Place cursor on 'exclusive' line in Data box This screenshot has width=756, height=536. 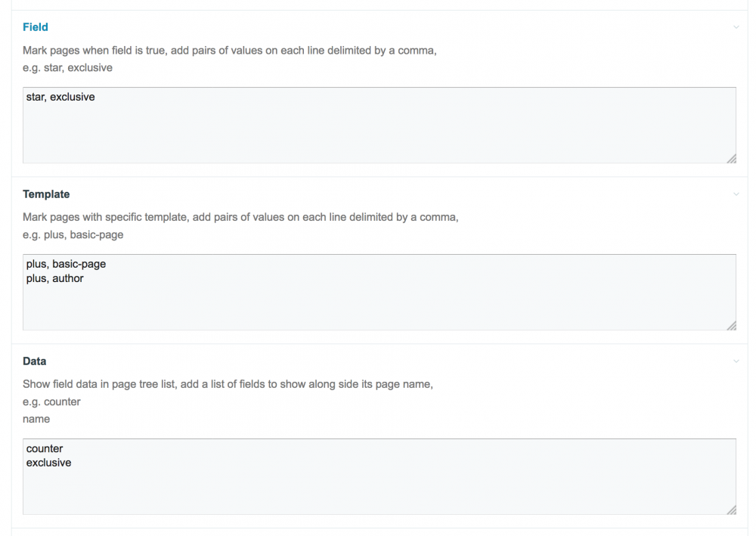tap(48, 463)
